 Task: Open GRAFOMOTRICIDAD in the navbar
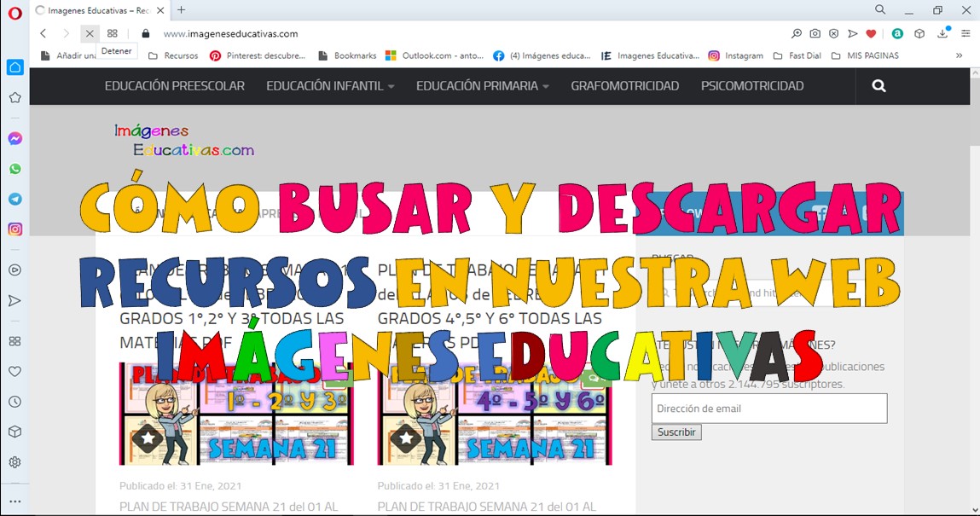[624, 86]
